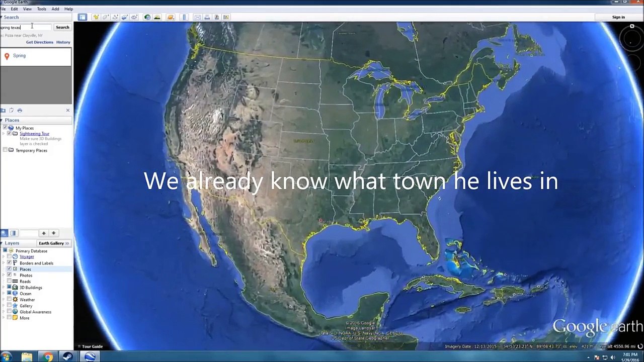644x362 pixels.
Task: Record a tour with the camera icon
Action: (134, 17)
